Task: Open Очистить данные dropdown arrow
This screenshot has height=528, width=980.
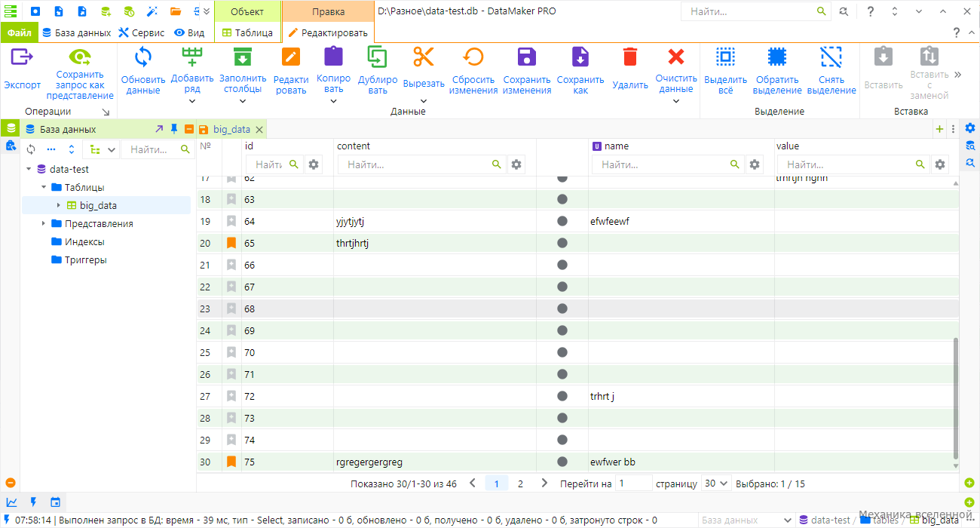Action: click(x=676, y=101)
